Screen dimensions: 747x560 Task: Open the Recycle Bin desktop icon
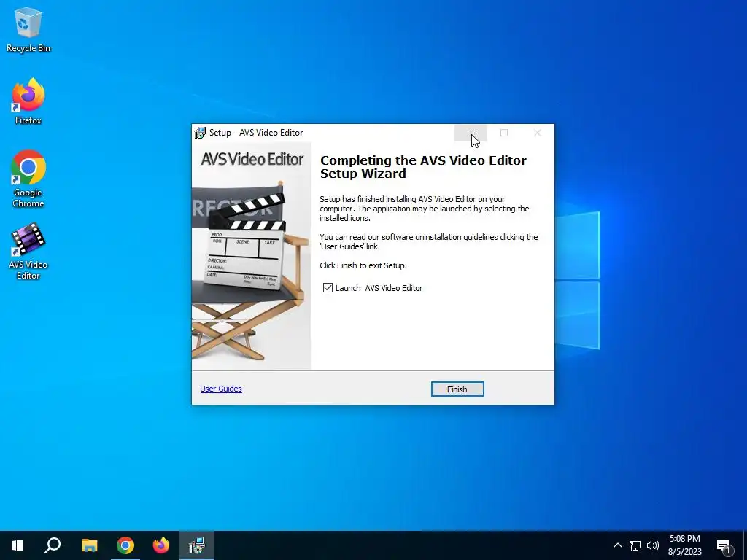coord(28,29)
